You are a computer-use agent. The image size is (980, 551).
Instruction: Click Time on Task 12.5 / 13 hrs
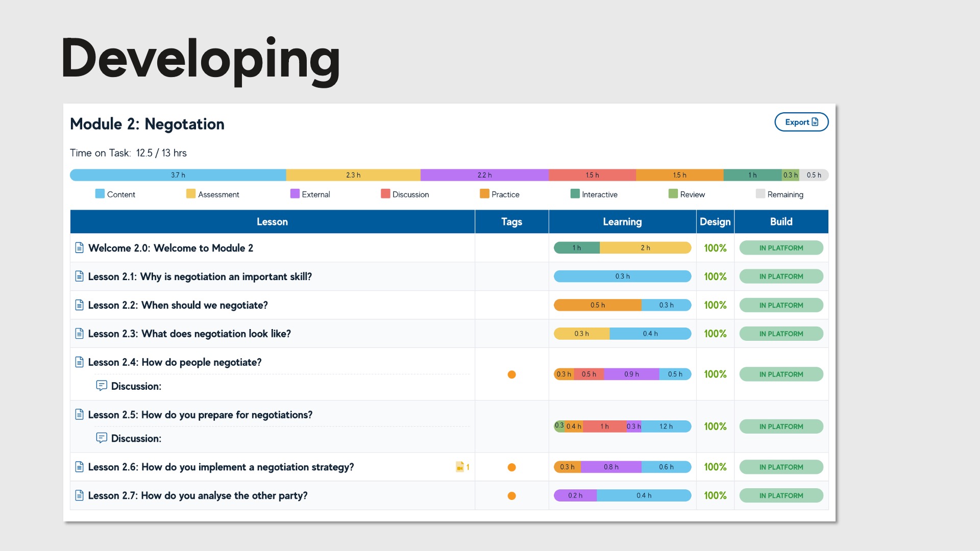(128, 153)
